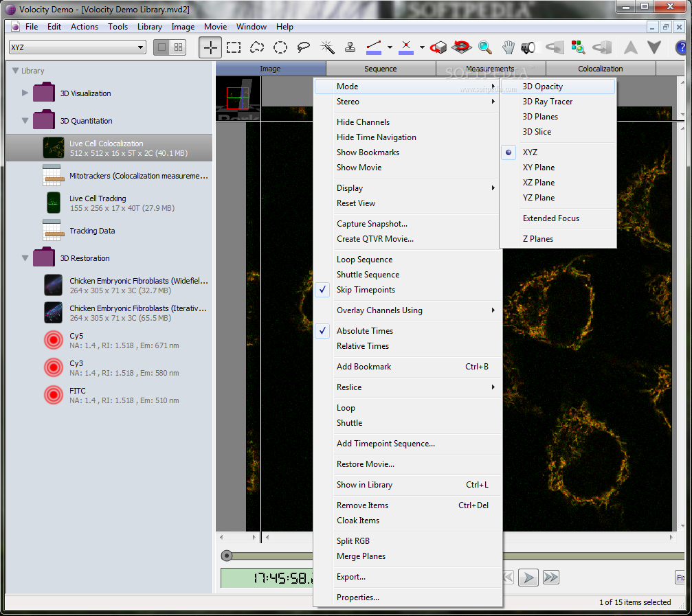This screenshot has width=692, height=616.
Task: Activate the magic wand tool
Action: point(327,47)
